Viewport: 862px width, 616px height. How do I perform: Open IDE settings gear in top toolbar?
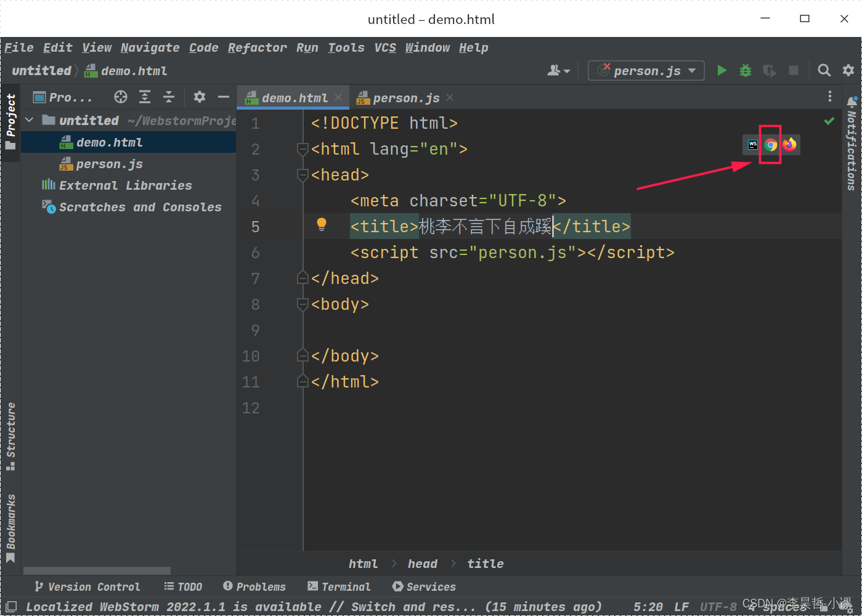[848, 71]
